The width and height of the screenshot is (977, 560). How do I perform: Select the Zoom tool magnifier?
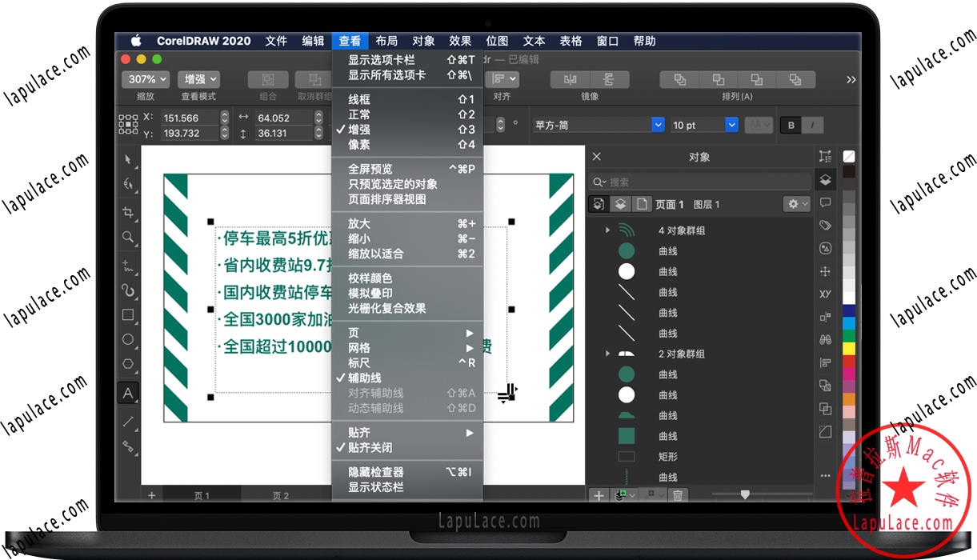(128, 238)
